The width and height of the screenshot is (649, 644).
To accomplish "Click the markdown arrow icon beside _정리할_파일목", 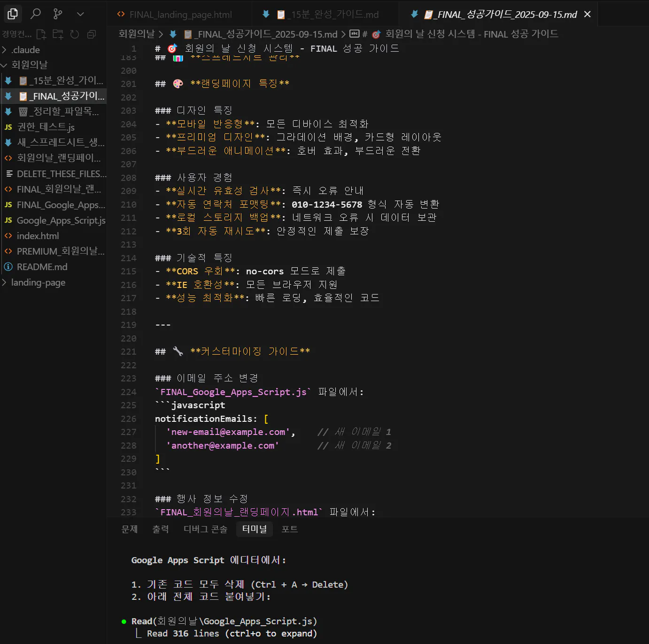I will point(8,111).
